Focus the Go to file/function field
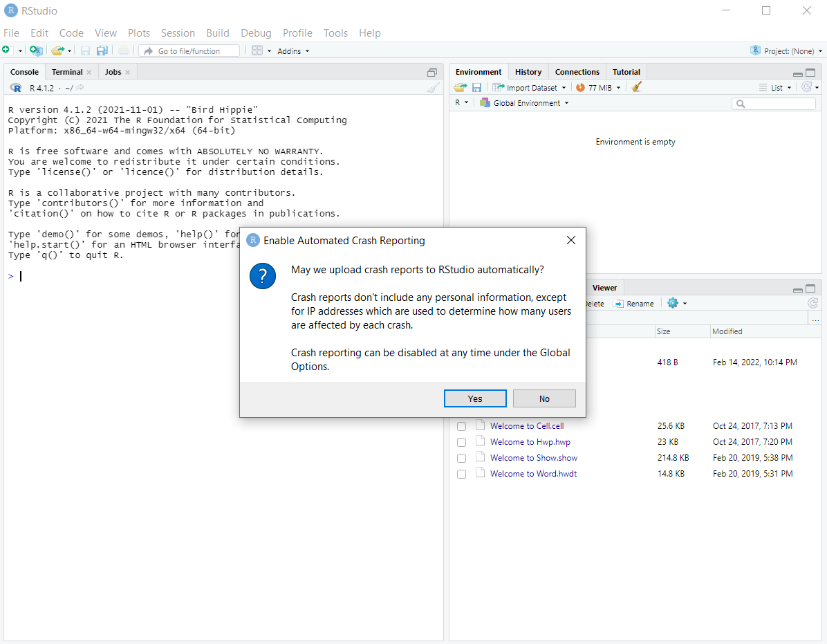Image resolution: width=827 pixels, height=644 pixels. (189, 50)
